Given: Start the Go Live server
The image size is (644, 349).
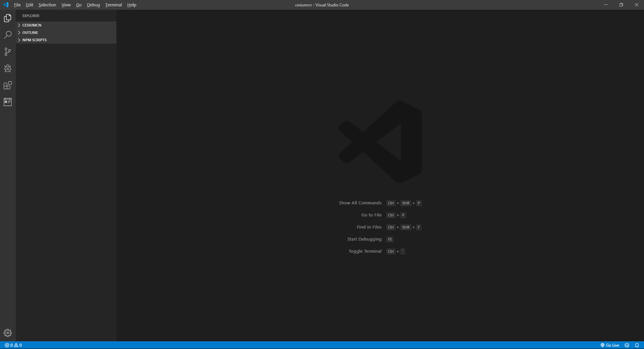Looking at the screenshot, I should click(610, 345).
